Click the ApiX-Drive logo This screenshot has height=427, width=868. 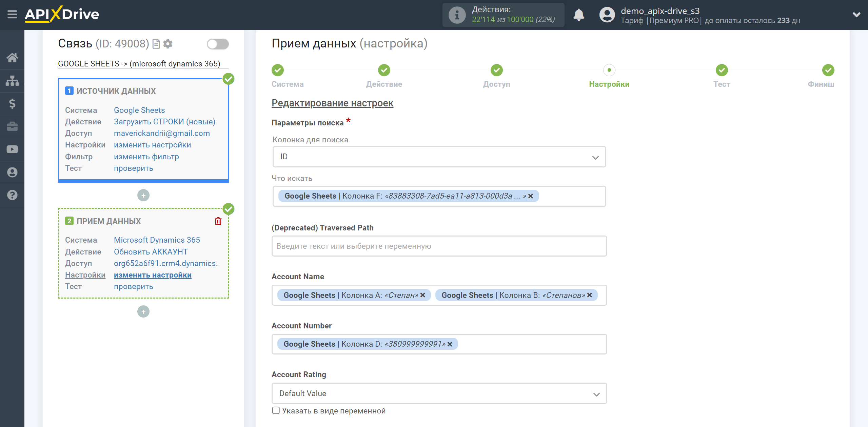(x=62, y=14)
